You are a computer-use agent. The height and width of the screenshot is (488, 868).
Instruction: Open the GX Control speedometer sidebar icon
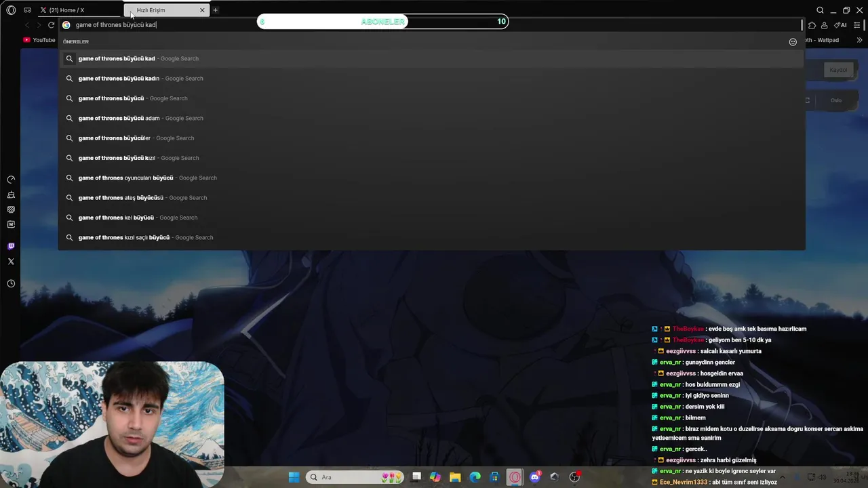coord(11,180)
